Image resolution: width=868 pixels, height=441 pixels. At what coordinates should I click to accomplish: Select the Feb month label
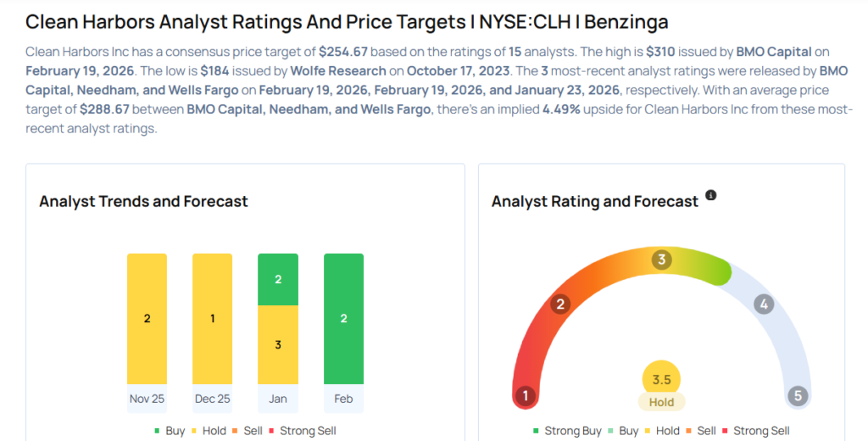(343, 399)
